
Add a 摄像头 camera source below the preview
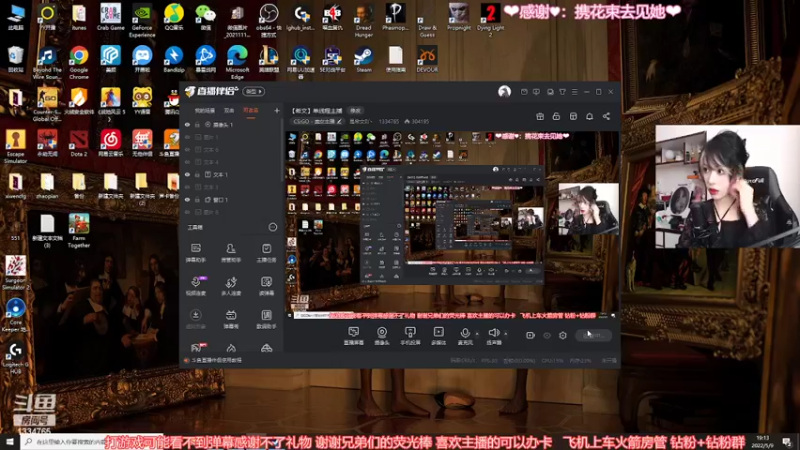382,335
